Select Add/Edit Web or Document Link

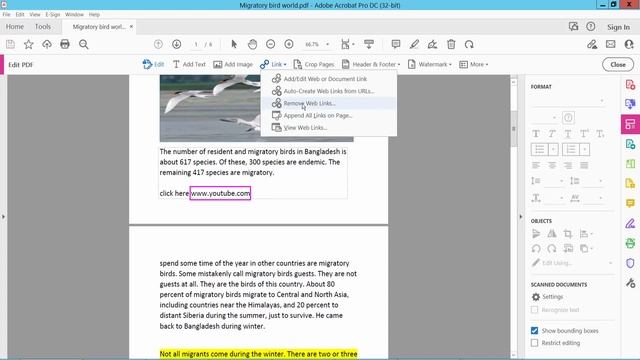329,79
